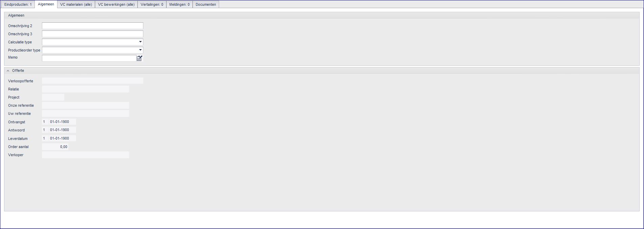The width and height of the screenshot is (644, 229).
Task: Switch to the Eindproducten: 1 tab
Action: coord(18,4)
